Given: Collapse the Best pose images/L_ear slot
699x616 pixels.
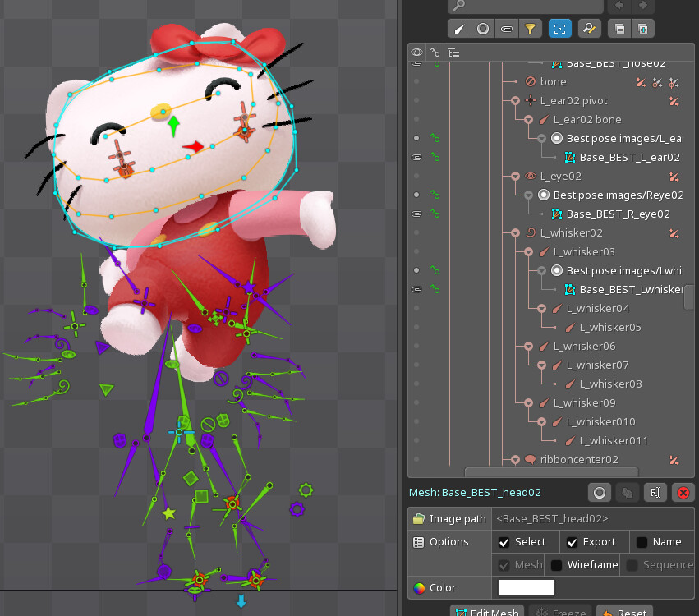Looking at the screenshot, I should coord(541,139).
